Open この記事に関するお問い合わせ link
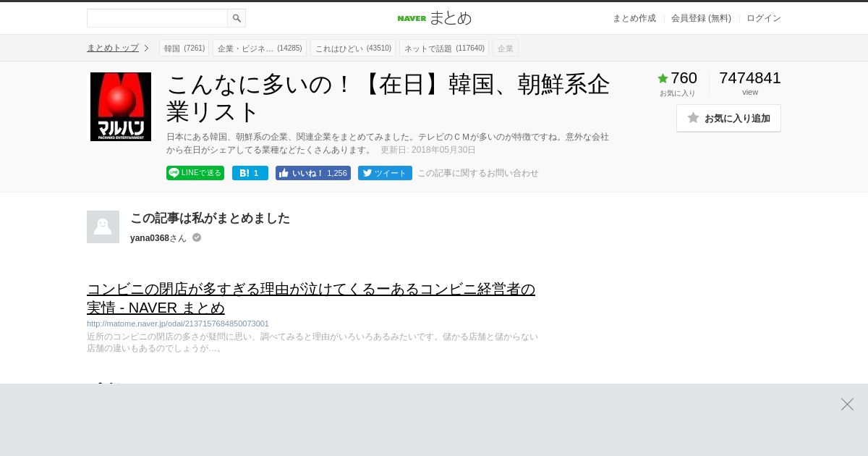 [478, 173]
